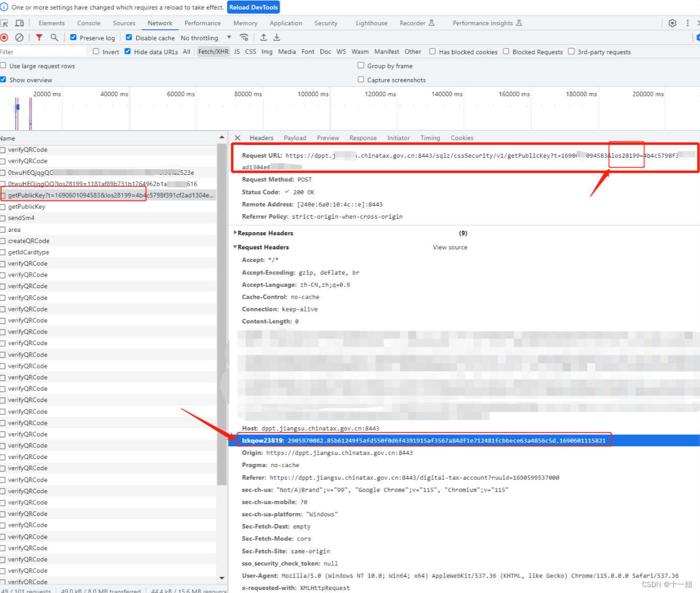Click the info icon in reload notice
Image resolution: width=700 pixels, height=593 pixels.
[4, 7]
